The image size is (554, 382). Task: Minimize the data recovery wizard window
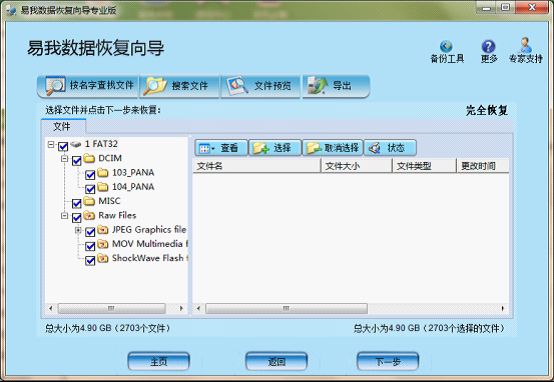(x=487, y=7)
